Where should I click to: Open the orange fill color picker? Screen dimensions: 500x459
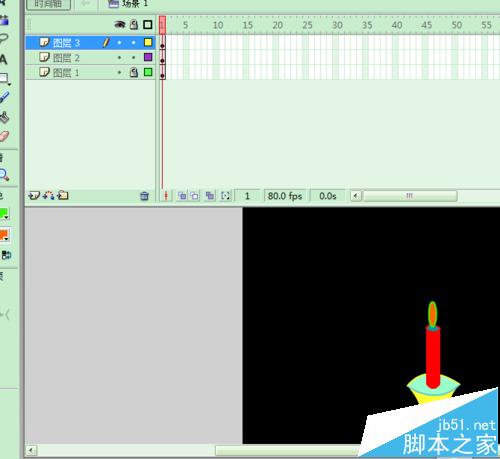click(x=4, y=235)
